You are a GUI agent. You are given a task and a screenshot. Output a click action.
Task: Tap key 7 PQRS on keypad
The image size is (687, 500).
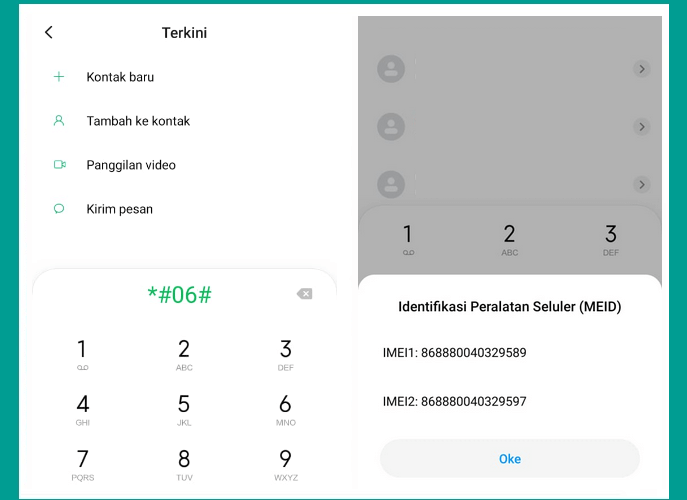[x=82, y=464]
